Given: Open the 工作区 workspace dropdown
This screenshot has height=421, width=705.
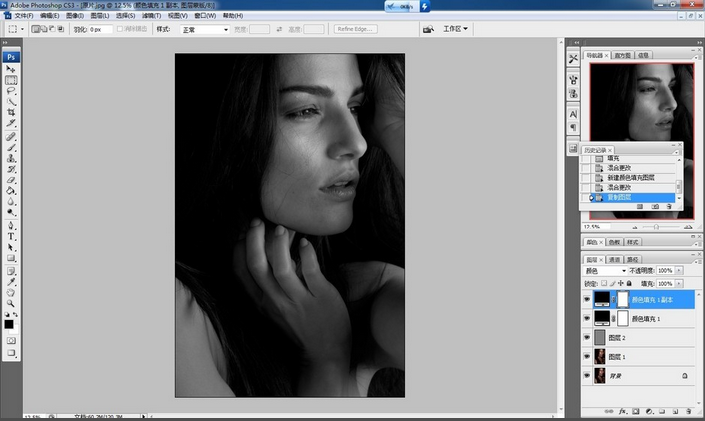Looking at the screenshot, I should point(455,29).
